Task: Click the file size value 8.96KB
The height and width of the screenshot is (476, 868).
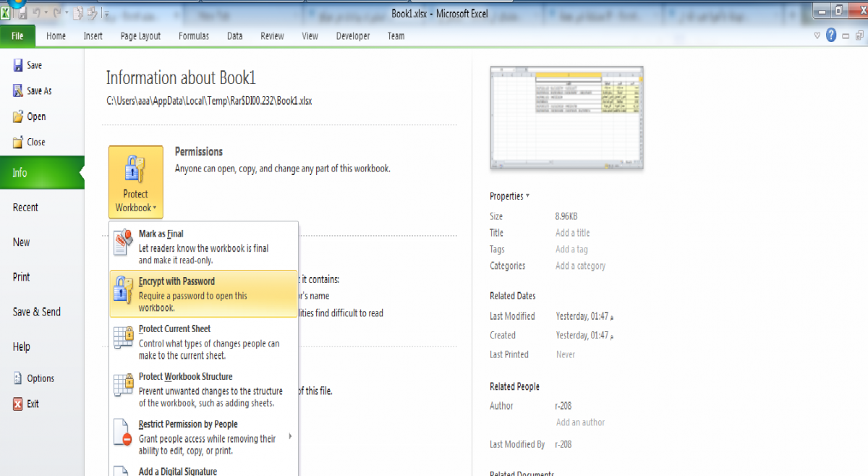Action: pos(566,216)
